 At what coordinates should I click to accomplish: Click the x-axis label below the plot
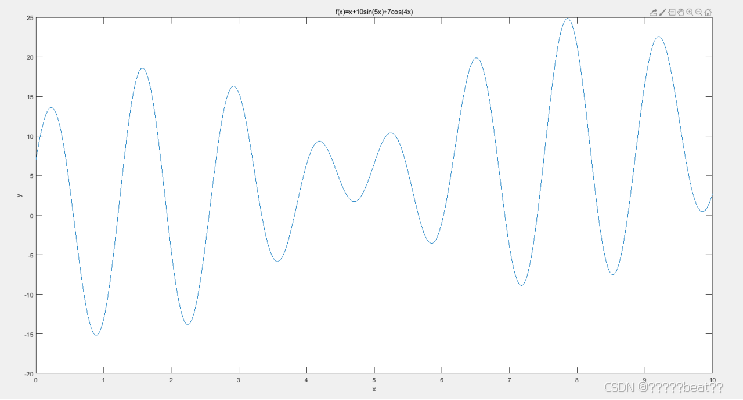374,389
